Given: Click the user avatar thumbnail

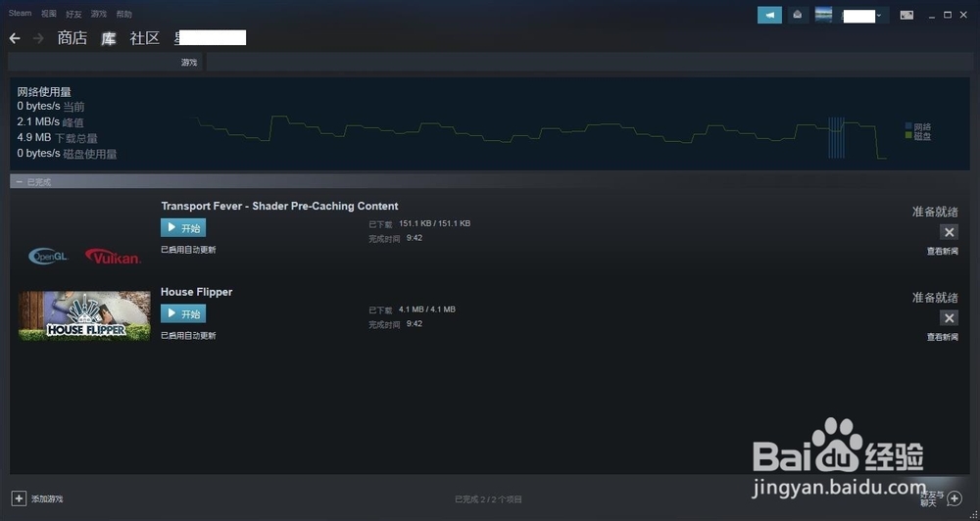Looking at the screenshot, I should click(x=823, y=15).
